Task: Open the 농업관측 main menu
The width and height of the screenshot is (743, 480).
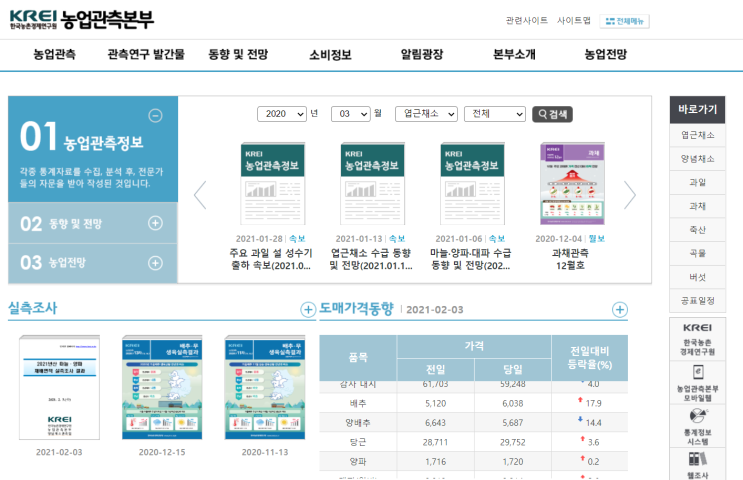Action: click(54, 54)
